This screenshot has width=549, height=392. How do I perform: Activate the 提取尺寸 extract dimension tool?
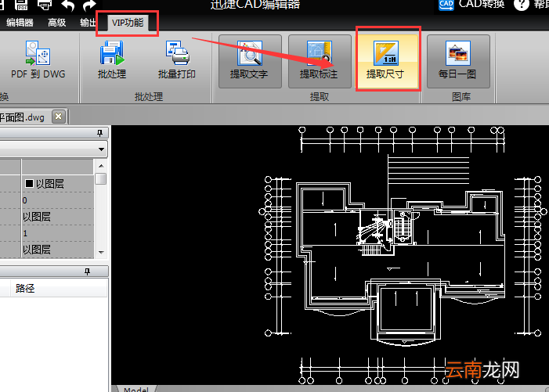386,61
